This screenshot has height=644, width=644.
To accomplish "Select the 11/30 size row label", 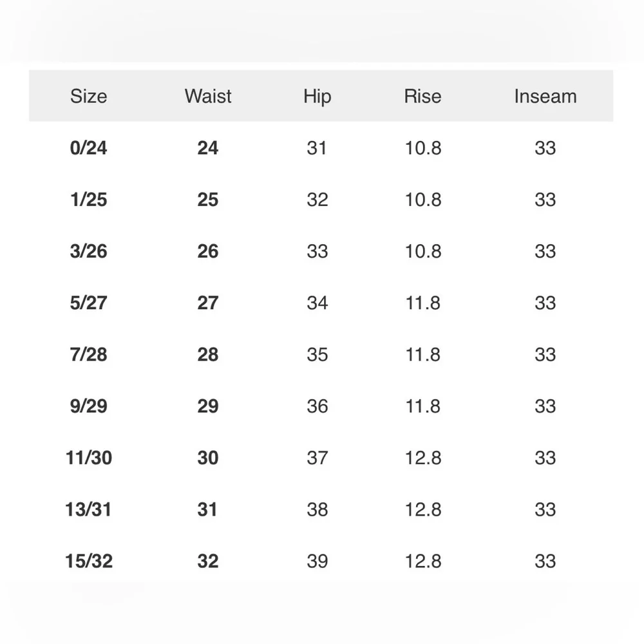I will click(x=89, y=458).
